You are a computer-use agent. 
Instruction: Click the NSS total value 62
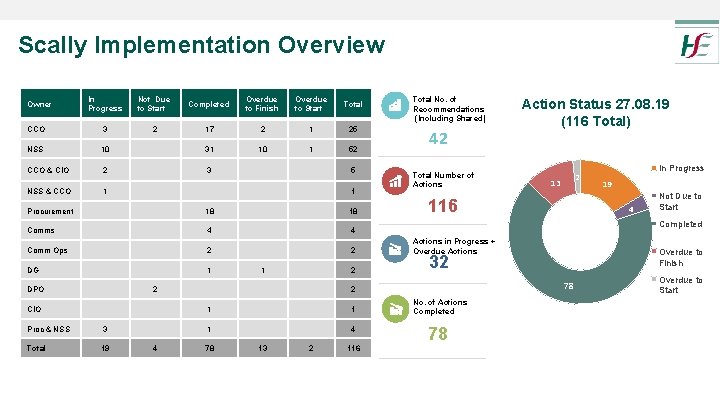pos(353,149)
